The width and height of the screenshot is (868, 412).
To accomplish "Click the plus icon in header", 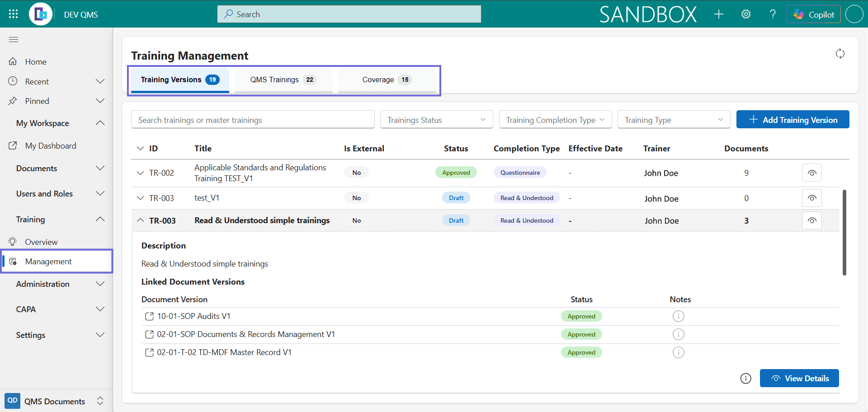I will pyautogui.click(x=719, y=14).
